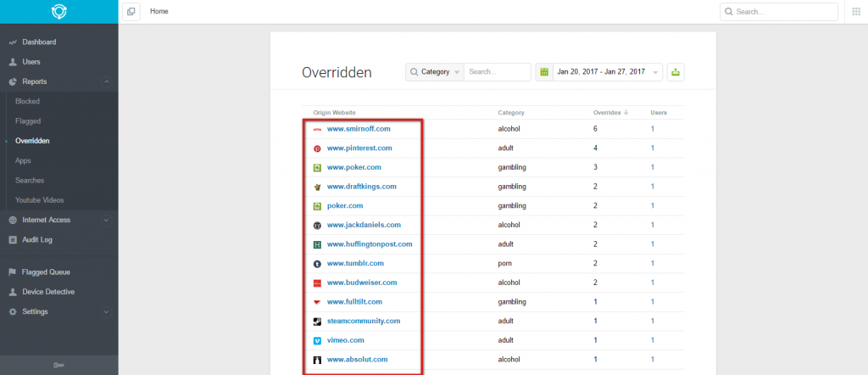Click the Huffington Post favicon
Image resolution: width=868 pixels, height=375 pixels.
pyautogui.click(x=318, y=244)
